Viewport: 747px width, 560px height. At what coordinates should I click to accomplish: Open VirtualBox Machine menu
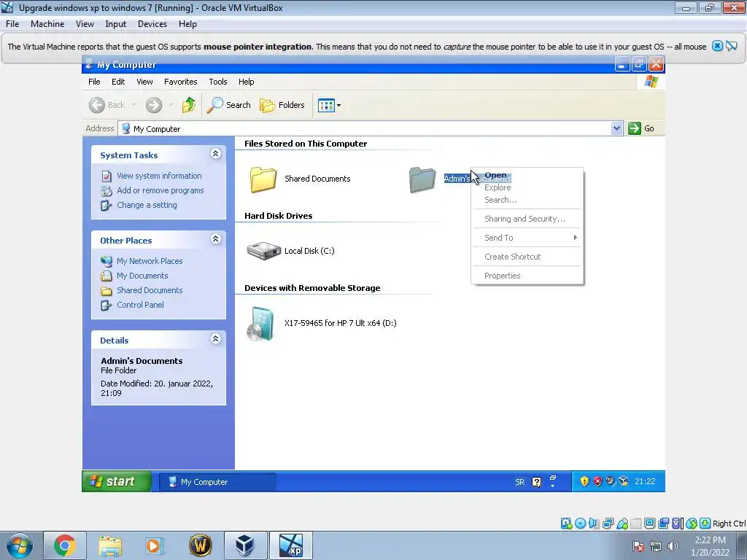coord(47,24)
